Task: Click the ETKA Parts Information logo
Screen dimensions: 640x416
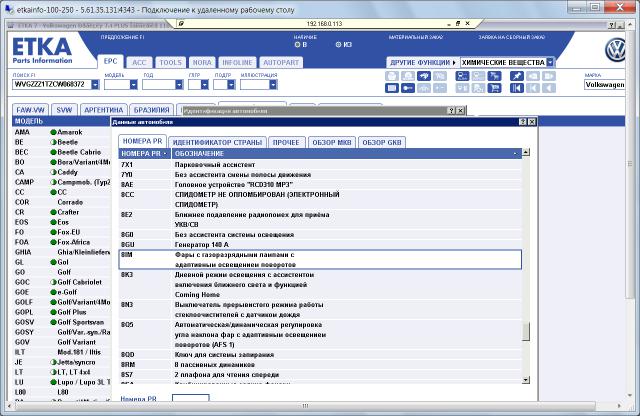Action: [42, 51]
